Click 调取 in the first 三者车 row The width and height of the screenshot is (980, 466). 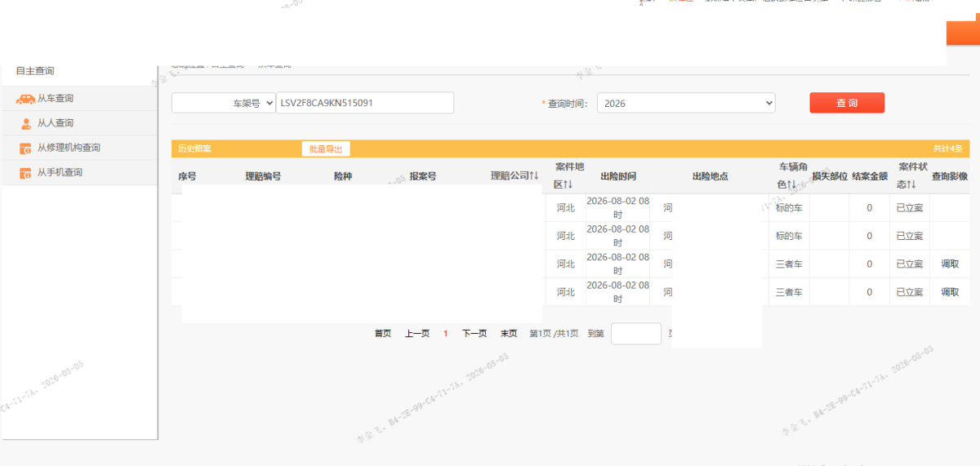pos(950,264)
